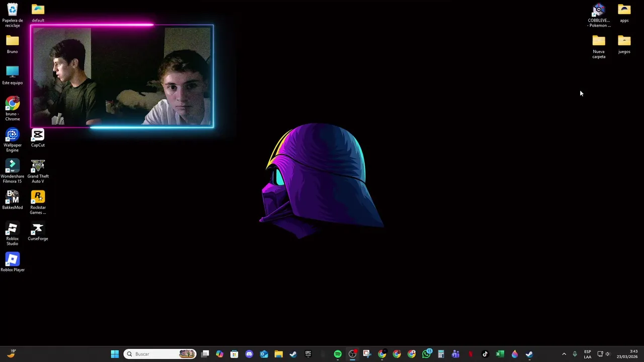The width and height of the screenshot is (644, 362).
Task: Launch Copilot from the taskbar
Action: click(x=220, y=354)
